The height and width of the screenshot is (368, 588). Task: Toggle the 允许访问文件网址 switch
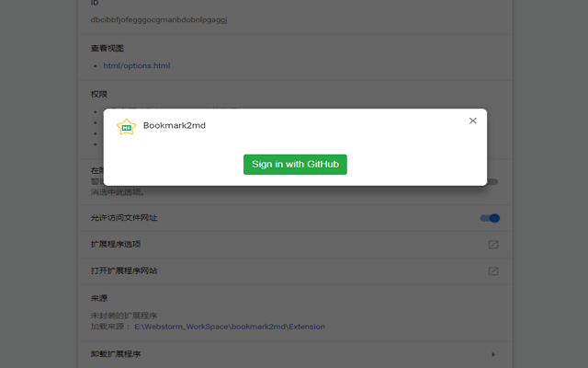point(490,218)
